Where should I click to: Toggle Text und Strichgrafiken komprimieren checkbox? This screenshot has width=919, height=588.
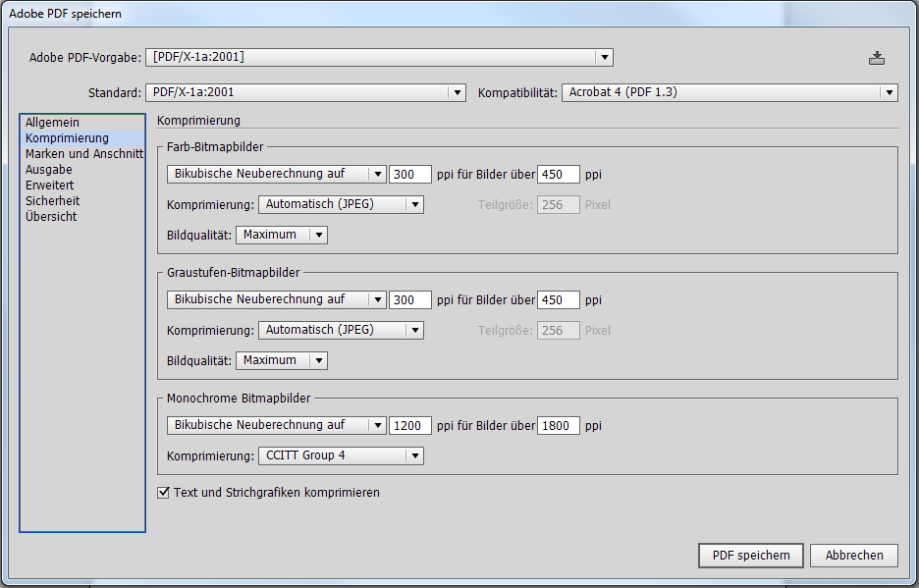coord(164,493)
